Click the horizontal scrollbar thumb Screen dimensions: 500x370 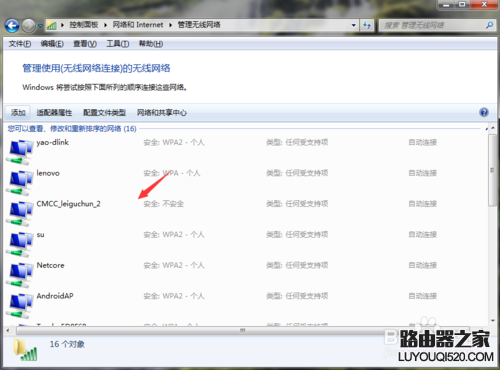[x=243, y=330]
